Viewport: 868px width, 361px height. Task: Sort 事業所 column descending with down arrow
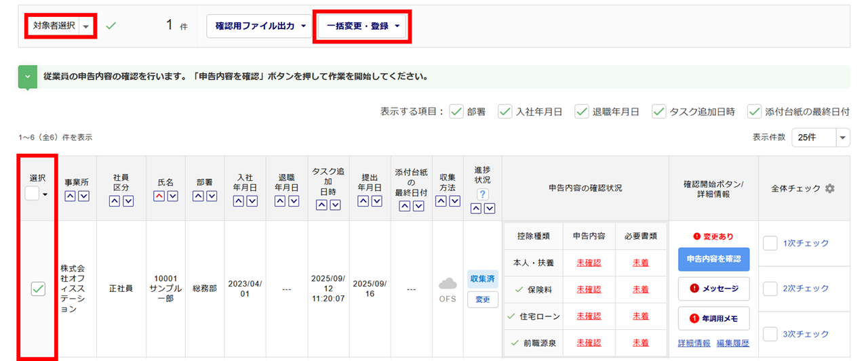click(x=83, y=196)
